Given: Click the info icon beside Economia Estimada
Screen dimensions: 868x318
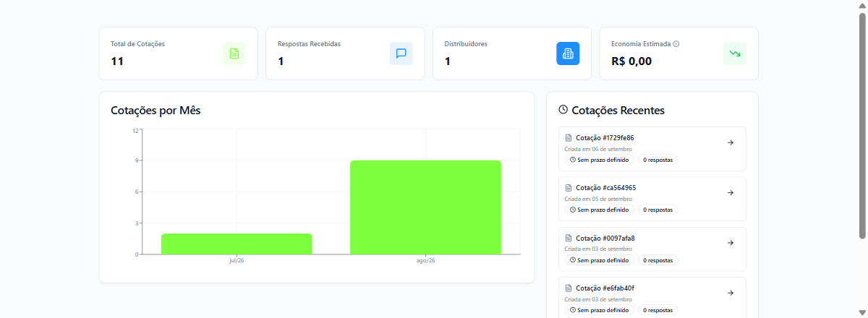Looking at the screenshot, I should pyautogui.click(x=676, y=44).
